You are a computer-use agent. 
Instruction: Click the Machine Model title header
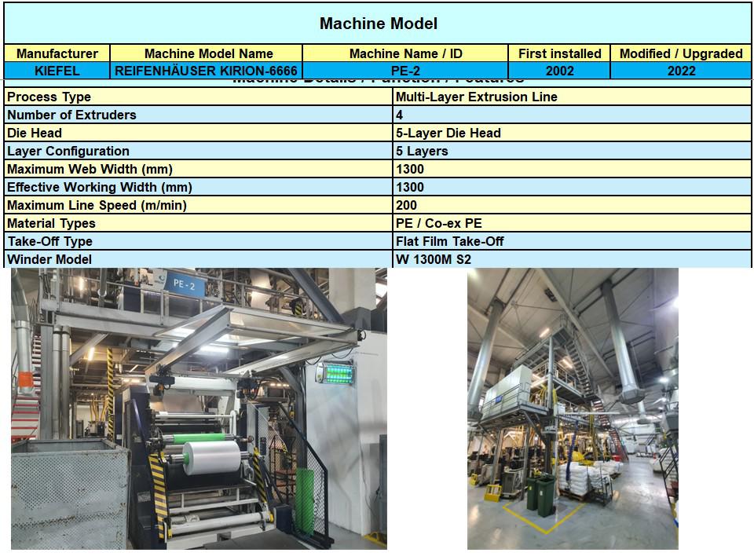(x=378, y=24)
